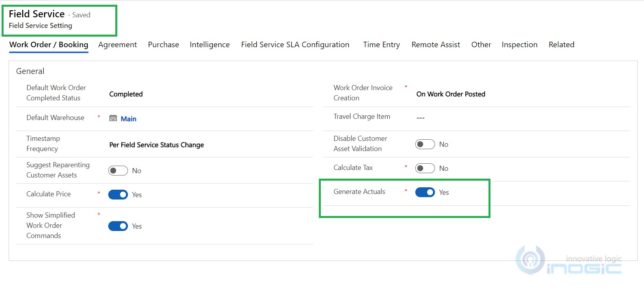This screenshot has width=644, height=290.
Task: Click the Default Warehouse label
Action: [56, 118]
